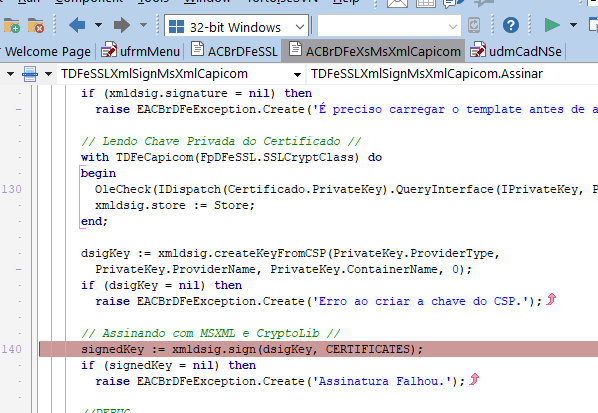Click the 'begin' keyword line
The image size is (598, 413).
(x=98, y=173)
